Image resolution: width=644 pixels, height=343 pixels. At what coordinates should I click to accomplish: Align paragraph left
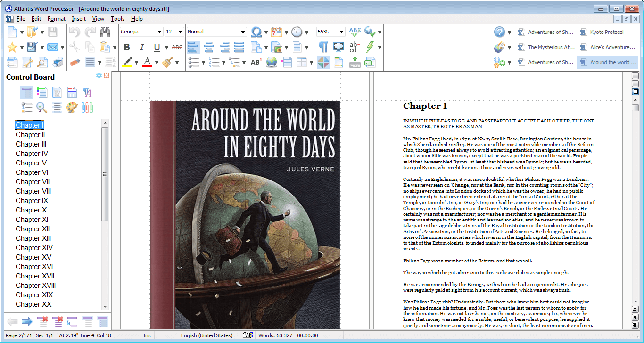(194, 47)
